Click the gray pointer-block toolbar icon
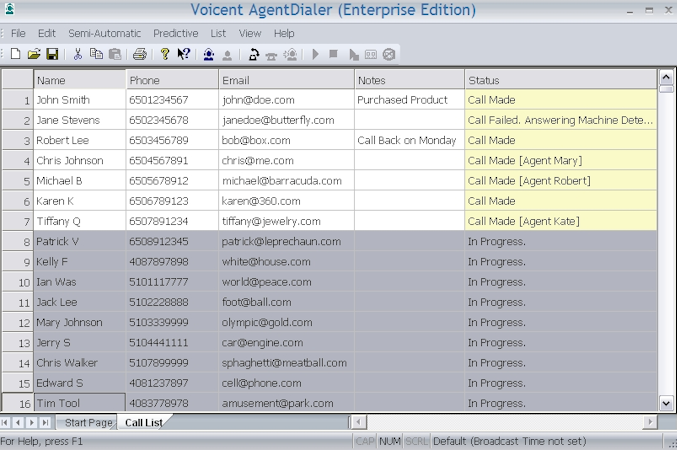The image size is (677, 450). 354,55
